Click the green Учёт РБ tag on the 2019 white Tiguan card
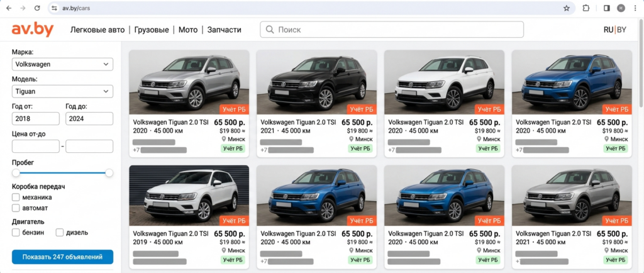The image size is (644, 273). click(233, 259)
